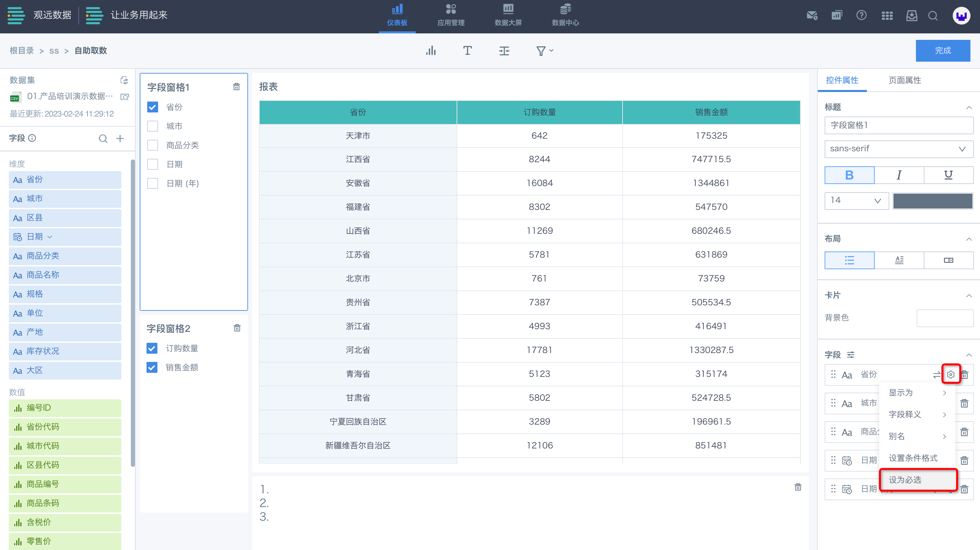Tick the 商品分类 checkbox
Viewport: 980px width, 550px height.
pos(153,145)
